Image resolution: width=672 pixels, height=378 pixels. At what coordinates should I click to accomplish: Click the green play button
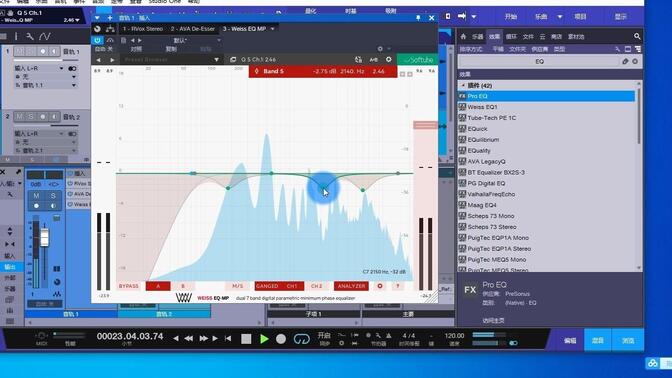coord(264,339)
